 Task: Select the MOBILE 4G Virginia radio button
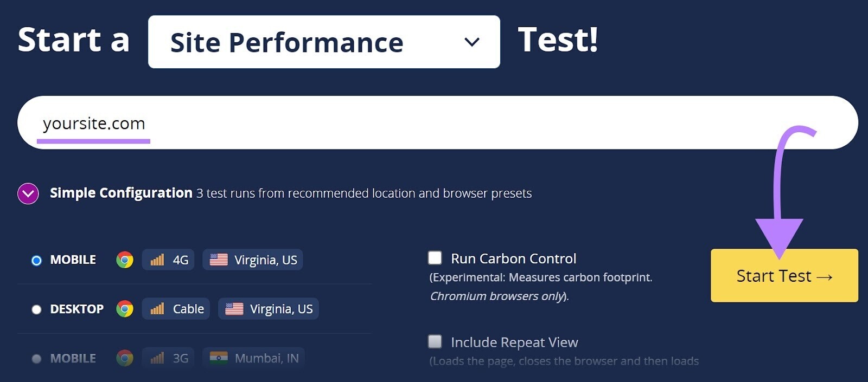point(36,261)
